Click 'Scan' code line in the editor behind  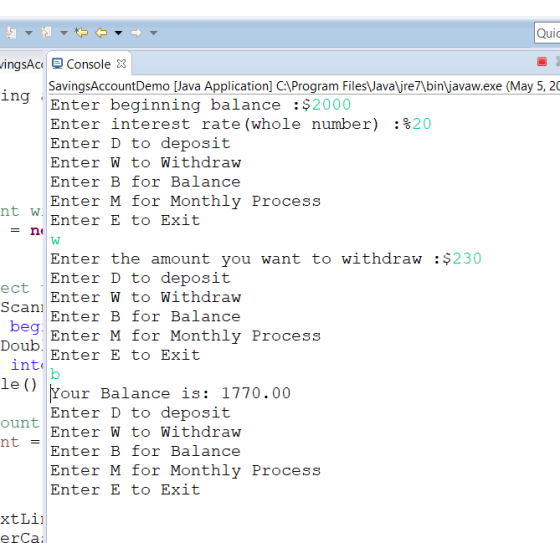21,307
